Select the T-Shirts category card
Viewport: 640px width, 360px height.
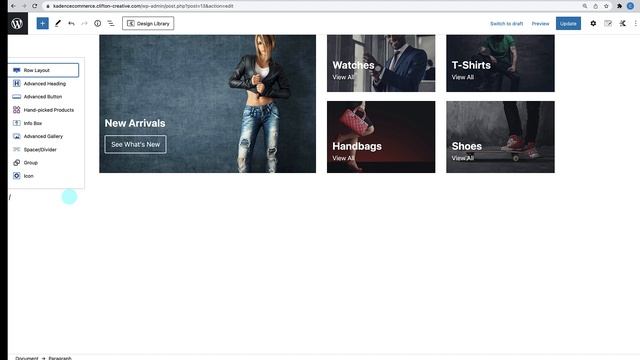click(500, 63)
